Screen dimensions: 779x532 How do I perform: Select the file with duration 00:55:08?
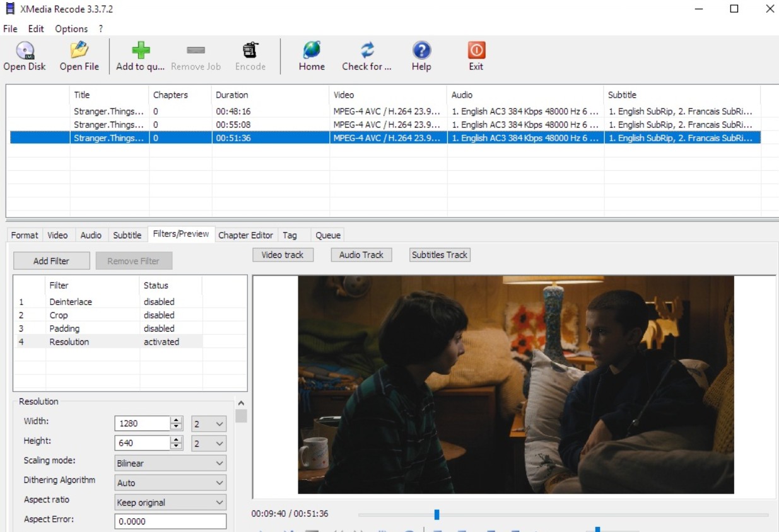[x=385, y=124]
